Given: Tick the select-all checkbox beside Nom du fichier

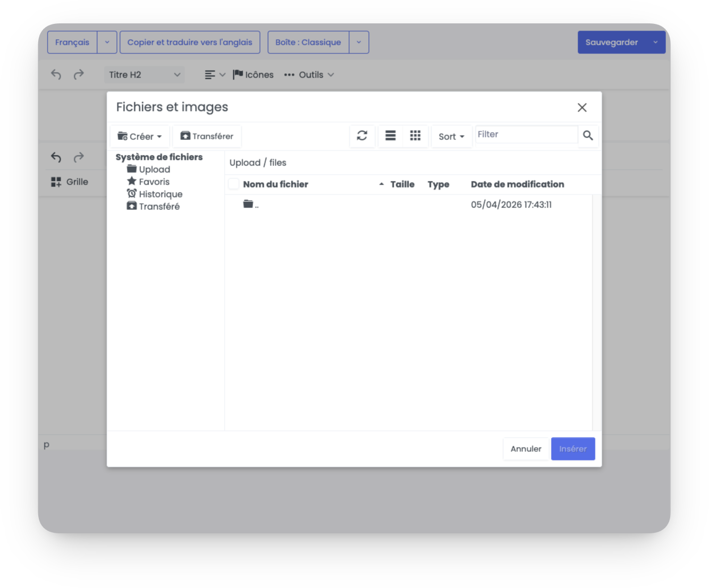Looking at the screenshot, I should tap(234, 184).
